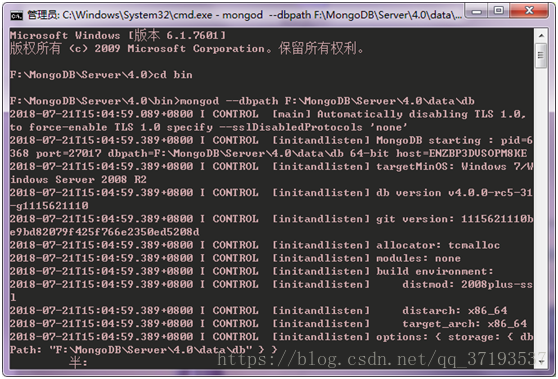Click the 'MongoDB starting : pid' log line
558x379 pixels.
[x=271, y=140]
